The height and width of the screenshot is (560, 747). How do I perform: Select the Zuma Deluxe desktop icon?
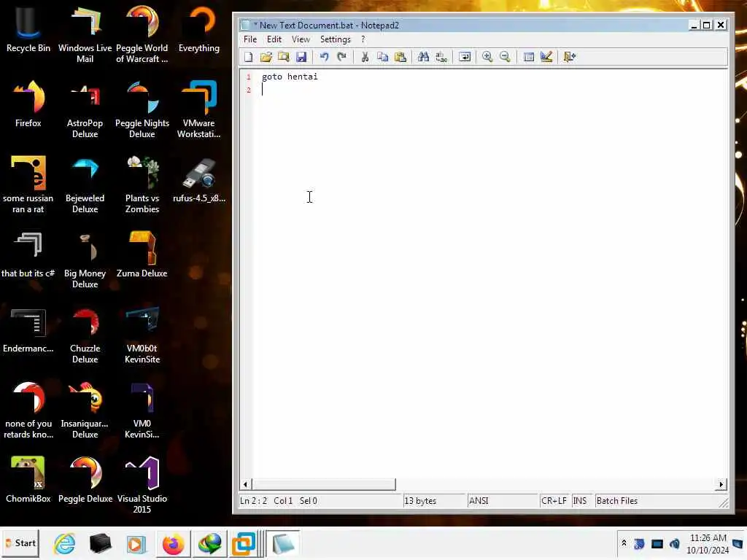point(142,254)
